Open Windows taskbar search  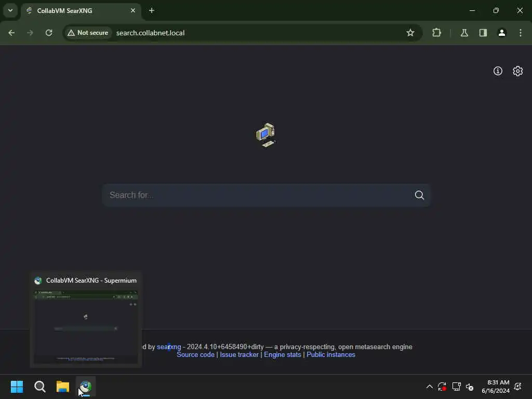[40, 387]
